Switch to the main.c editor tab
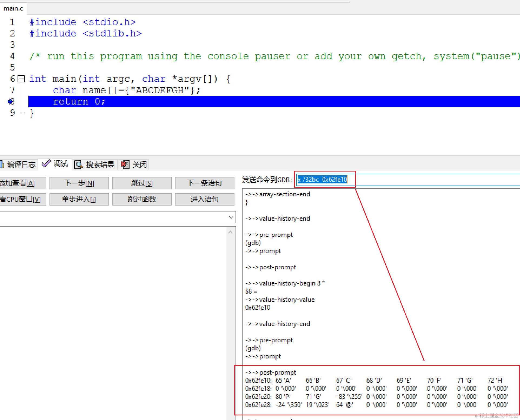Image resolution: width=520 pixels, height=420 pixels. tap(13, 8)
